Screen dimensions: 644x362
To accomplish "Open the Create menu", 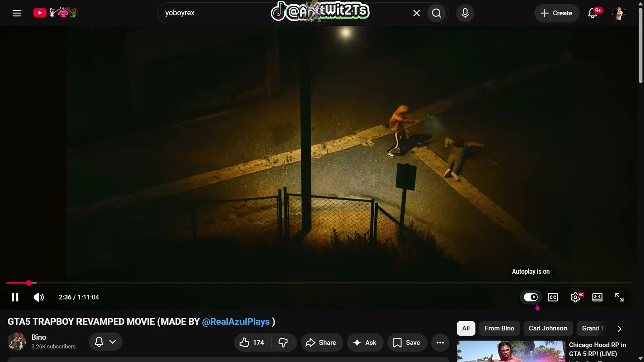I will pyautogui.click(x=556, y=13).
